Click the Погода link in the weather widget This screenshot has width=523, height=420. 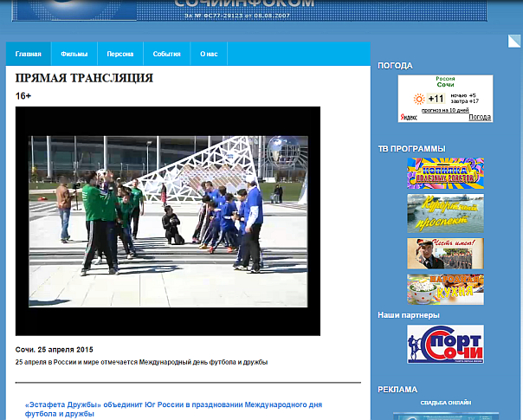pyautogui.click(x=479, y=117)
